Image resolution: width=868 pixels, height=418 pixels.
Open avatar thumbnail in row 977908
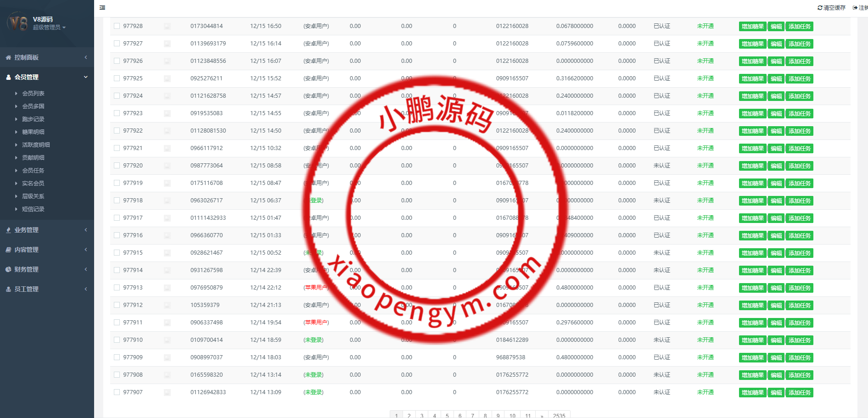[167, 375]
